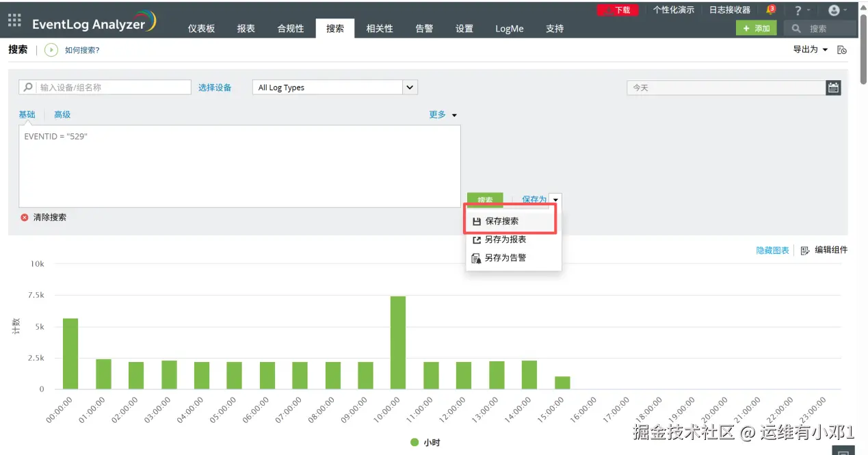The height and width of the screenshot is (455, 868).
Task: Click the 保存为 save-as link
Action: tap(534, 199)
